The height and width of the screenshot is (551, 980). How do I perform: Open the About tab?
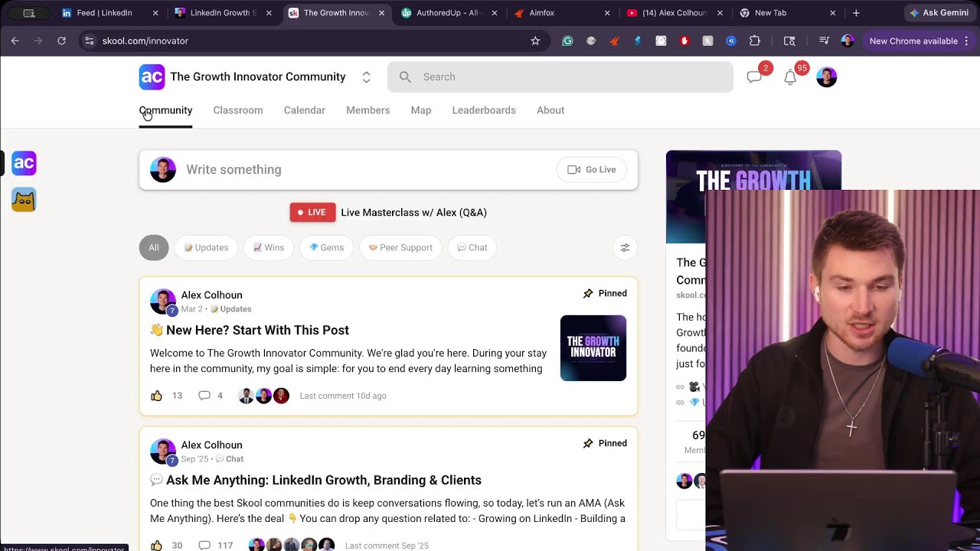coord(550,110)
